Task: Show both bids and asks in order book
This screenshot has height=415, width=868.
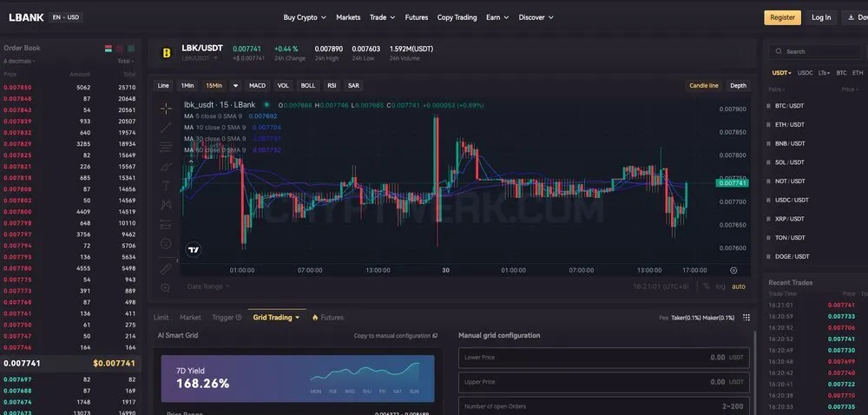Action: (x=108, y=49)
